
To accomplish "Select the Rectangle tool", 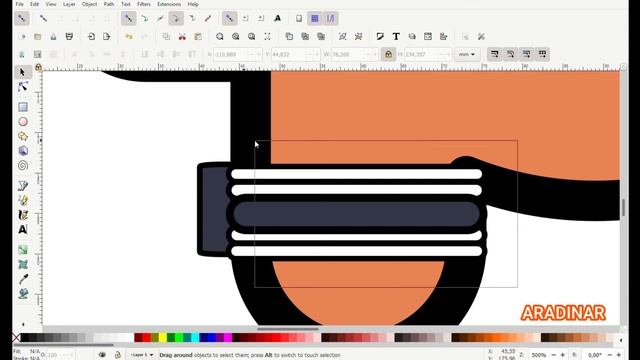I will 23,107.
